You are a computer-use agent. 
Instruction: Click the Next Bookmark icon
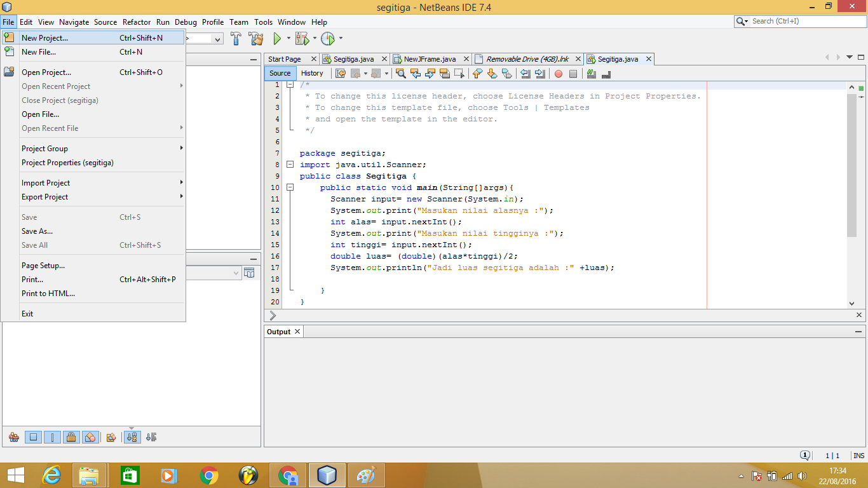pos(492,74)
